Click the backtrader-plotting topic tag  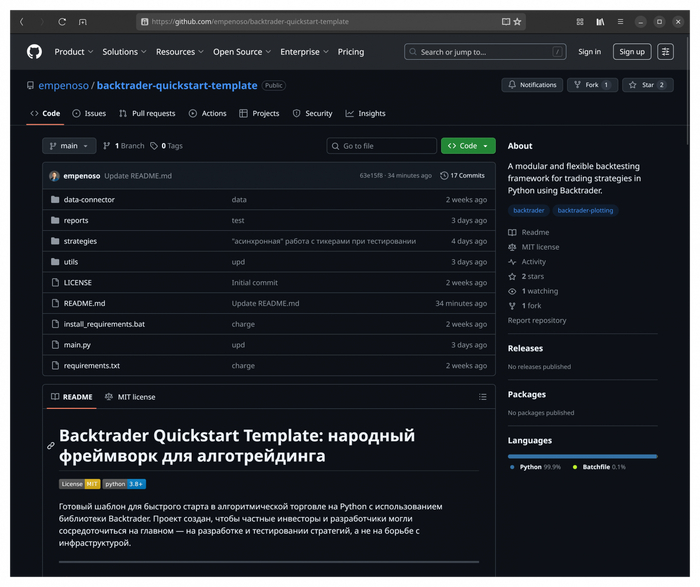tap(585, 210)
